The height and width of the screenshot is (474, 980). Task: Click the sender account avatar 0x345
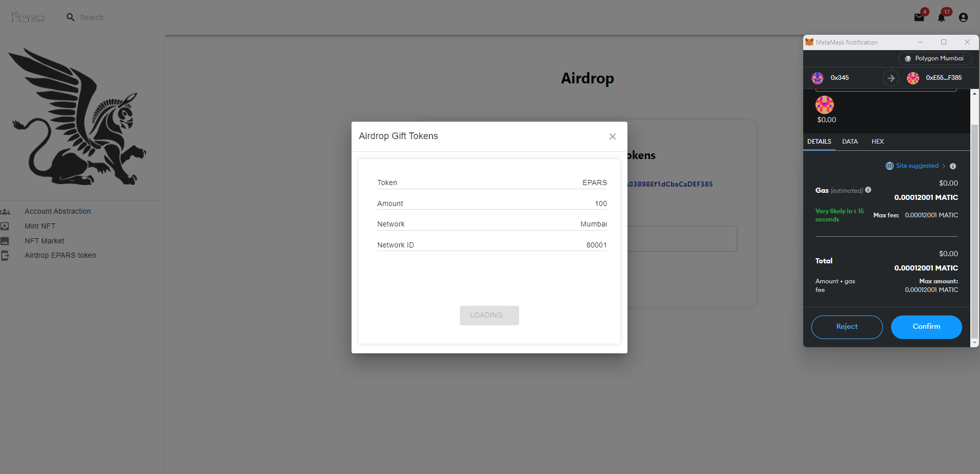[818, 78]
